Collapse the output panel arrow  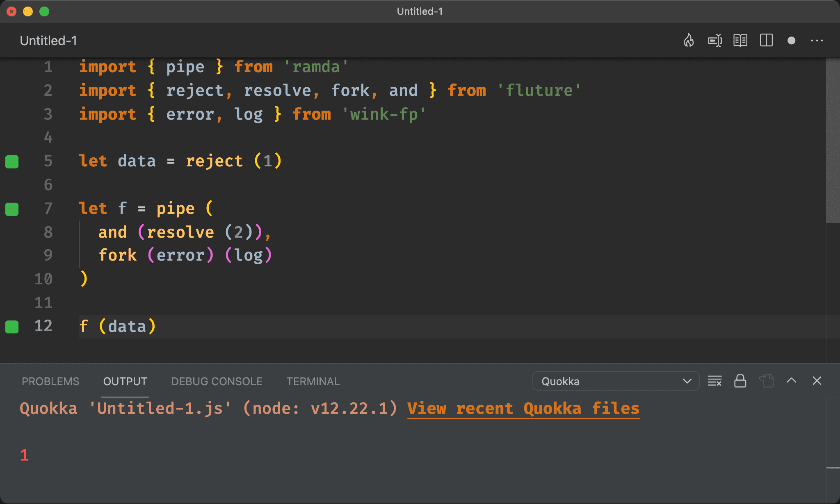click(792, 381)
